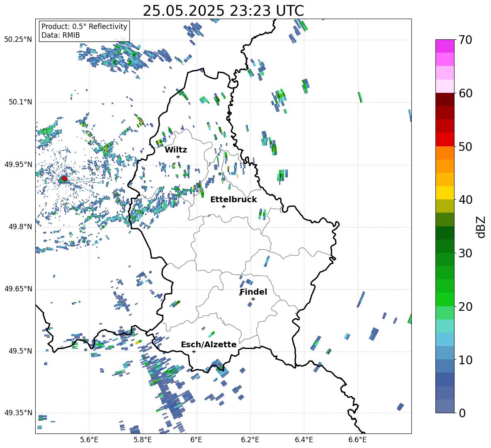
Task: Click the Ettelbruck station cross marker
Action: point(224,206)
